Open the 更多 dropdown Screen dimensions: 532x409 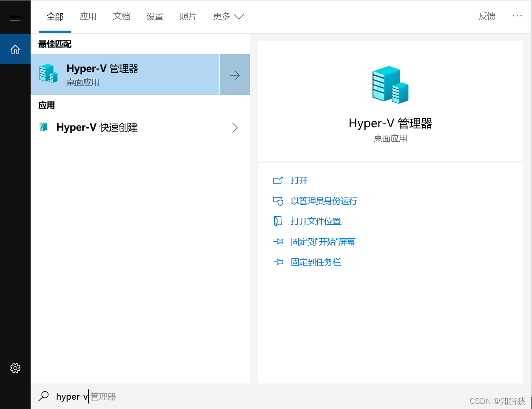[228, 16]
